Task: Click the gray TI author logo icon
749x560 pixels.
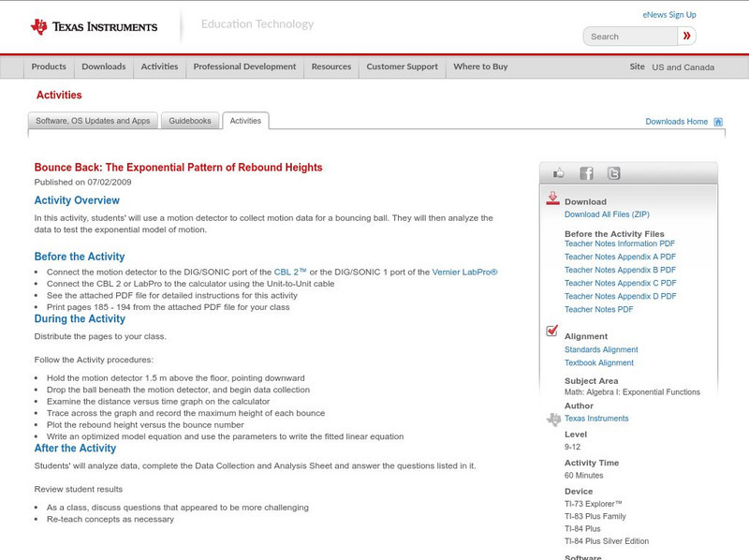Action: pyautogui.click(x=553, y=419)
